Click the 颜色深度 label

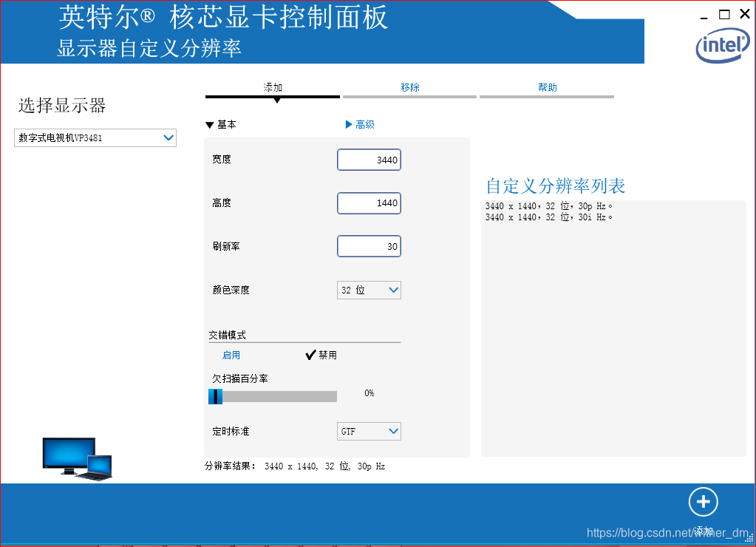(231, 290)
